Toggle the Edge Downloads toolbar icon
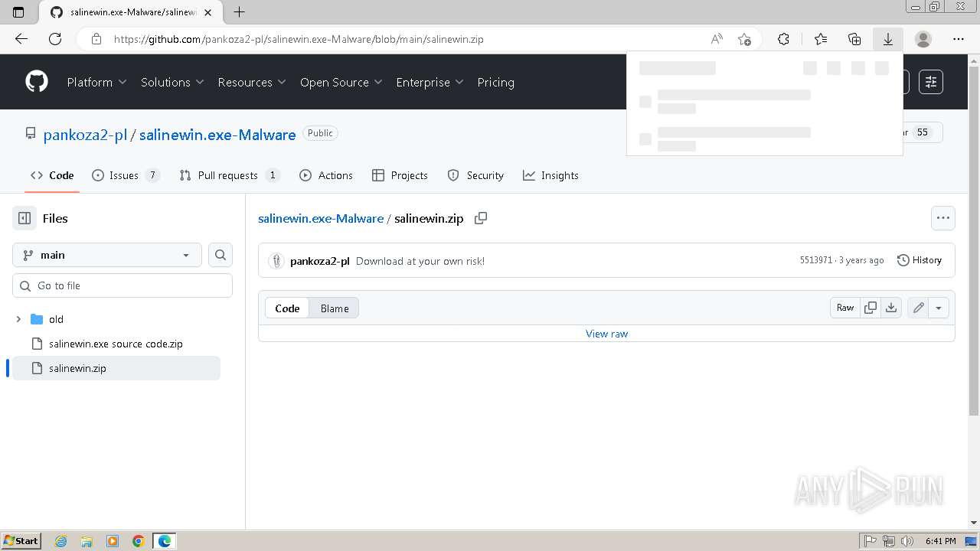Image resolution: width=980 pixels, height=551 pixels. (x=888, y=39)
